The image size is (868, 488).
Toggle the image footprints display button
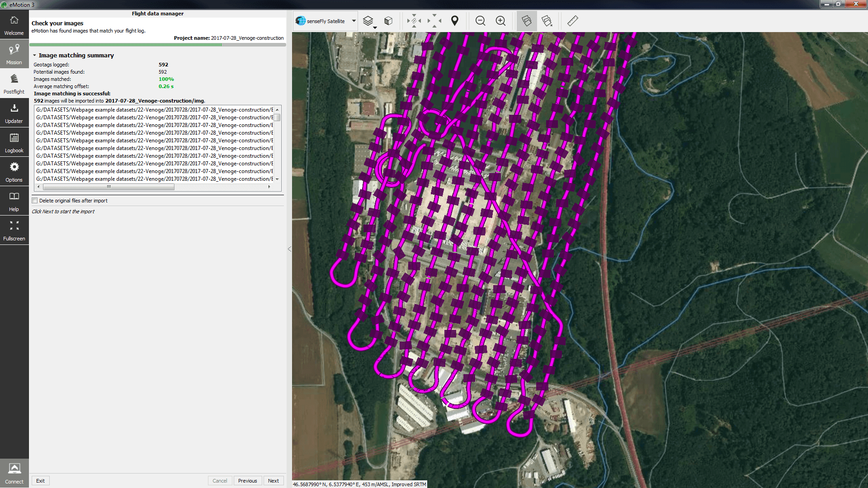click(x=527, y=21)
